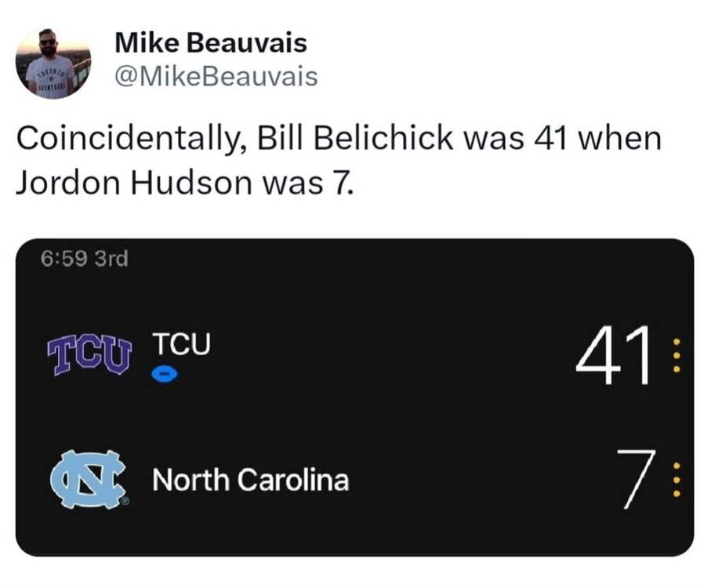
Task: Open Mike Beauvais's profile avatar
Action: coord(53,62)
